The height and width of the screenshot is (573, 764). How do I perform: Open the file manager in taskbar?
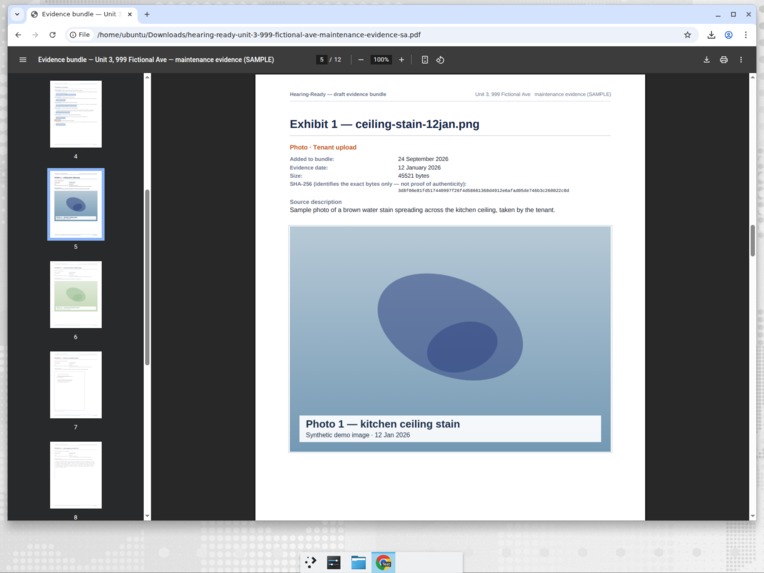click(359, 562)
